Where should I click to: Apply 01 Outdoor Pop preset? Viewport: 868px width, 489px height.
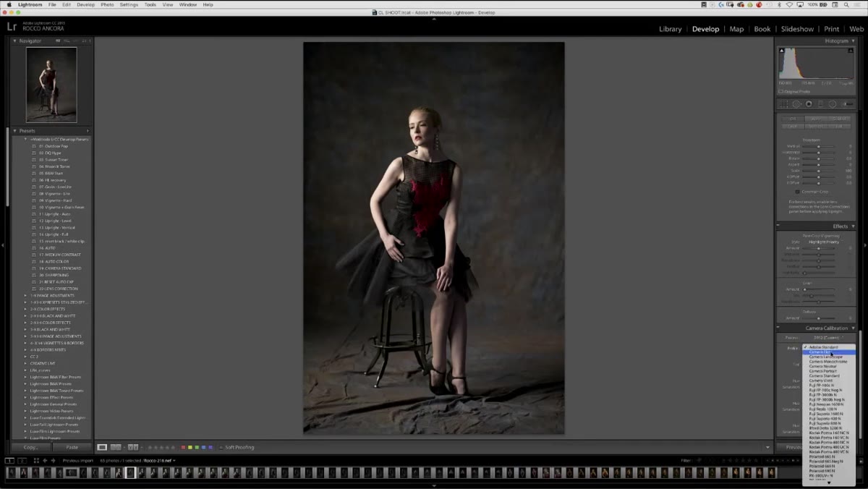[x=54, y=145]
